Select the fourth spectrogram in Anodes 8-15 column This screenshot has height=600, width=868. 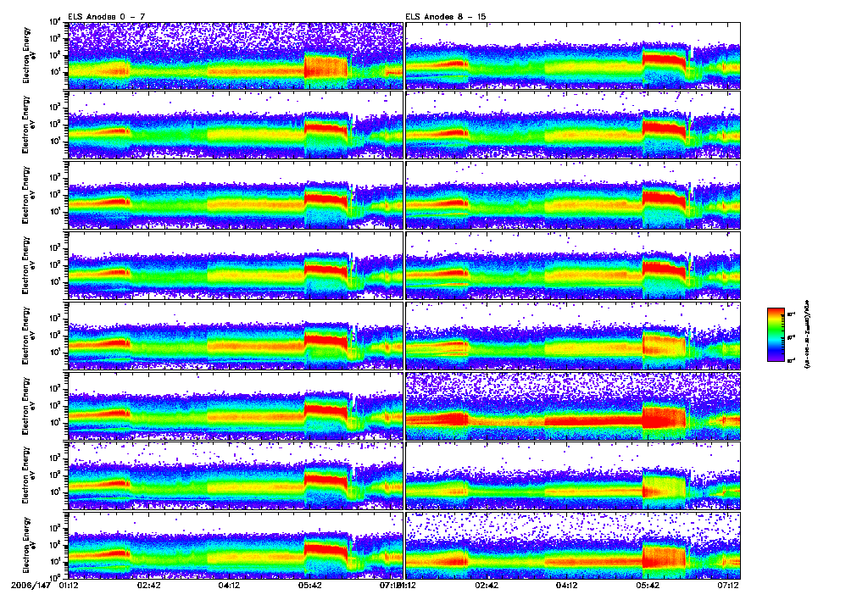[573, 266]
